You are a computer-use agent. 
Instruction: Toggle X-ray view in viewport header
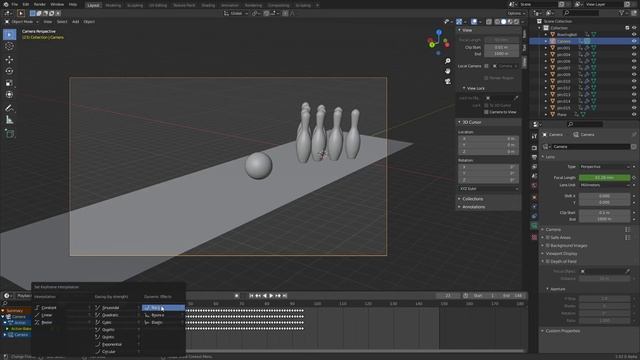[489, 22]
